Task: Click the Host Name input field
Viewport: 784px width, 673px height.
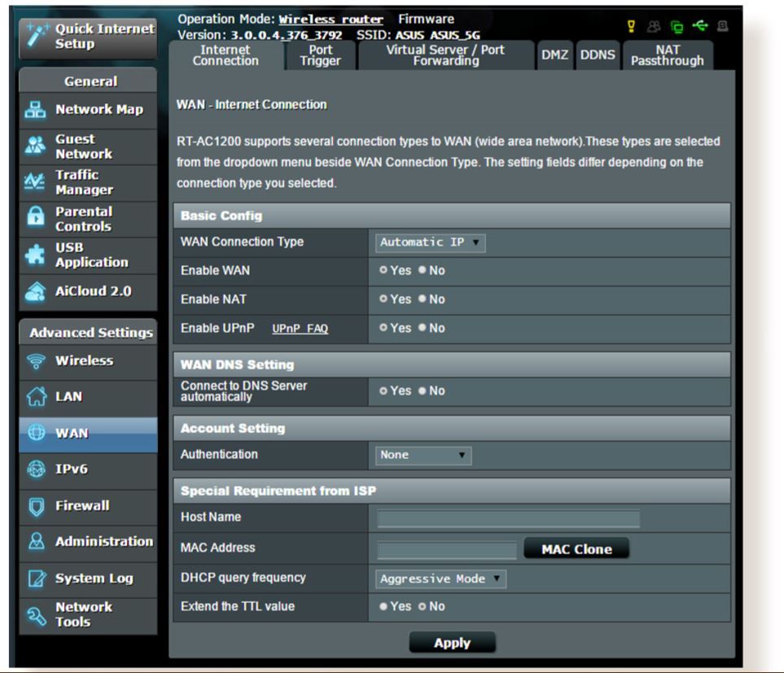Action: [x=509, y=518]
